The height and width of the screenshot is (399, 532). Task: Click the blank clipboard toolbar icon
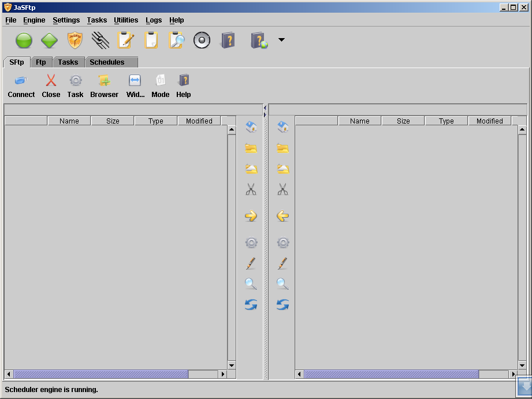point(151,40)
